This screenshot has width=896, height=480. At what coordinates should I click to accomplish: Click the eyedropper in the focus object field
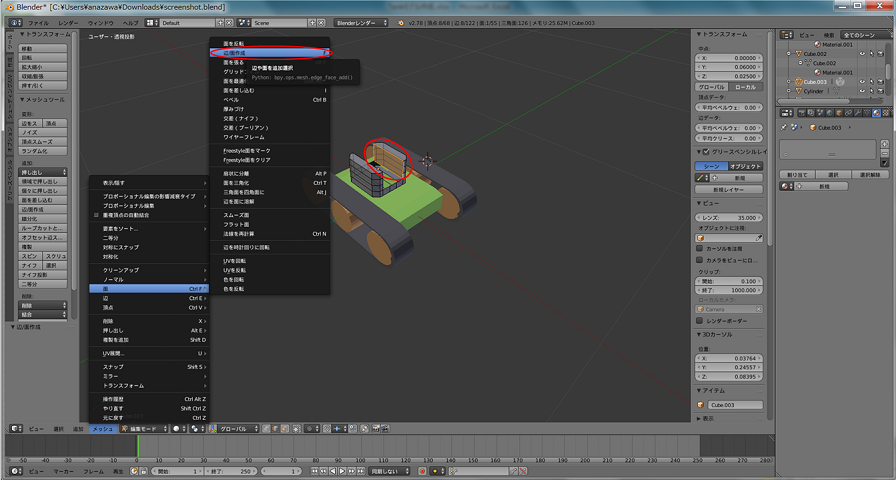(x=759, y=237)
